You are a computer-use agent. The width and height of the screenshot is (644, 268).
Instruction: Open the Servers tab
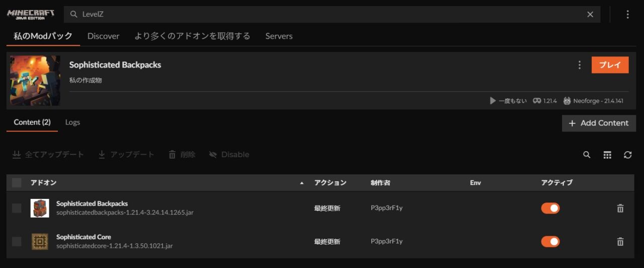tap(279, 36)
